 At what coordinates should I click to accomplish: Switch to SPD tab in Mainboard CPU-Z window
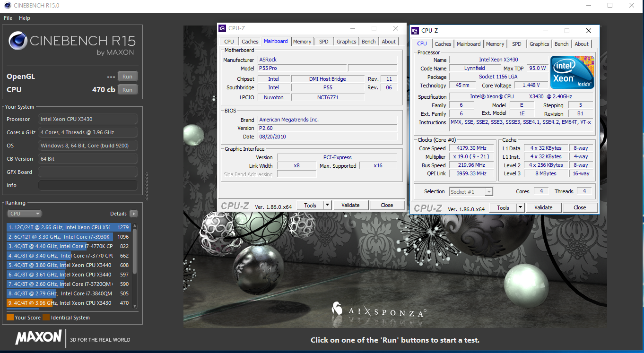point(324,42)
